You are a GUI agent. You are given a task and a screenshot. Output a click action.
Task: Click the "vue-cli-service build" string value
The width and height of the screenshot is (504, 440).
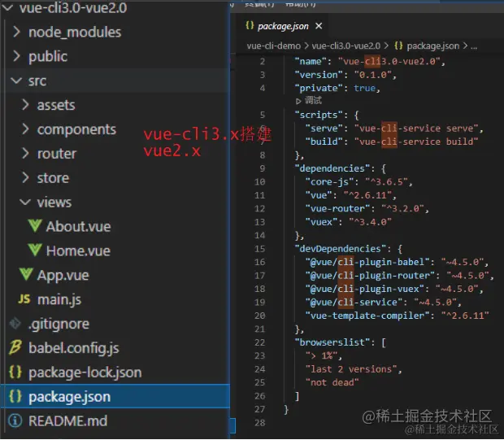416,142
